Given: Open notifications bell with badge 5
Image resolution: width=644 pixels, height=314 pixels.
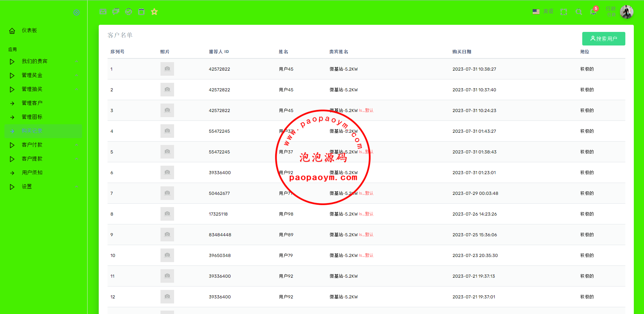Looking at the screenshot, I should (x=593, y=12).
